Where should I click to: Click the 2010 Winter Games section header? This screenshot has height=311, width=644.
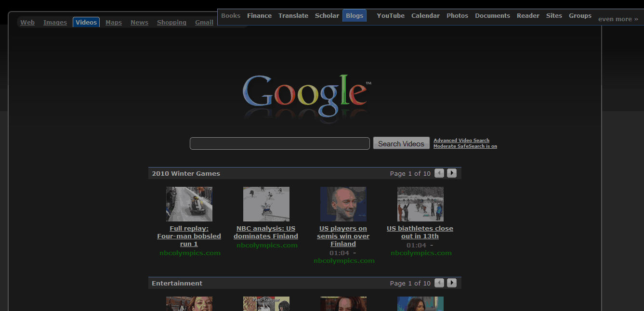(x=186, y=173)
